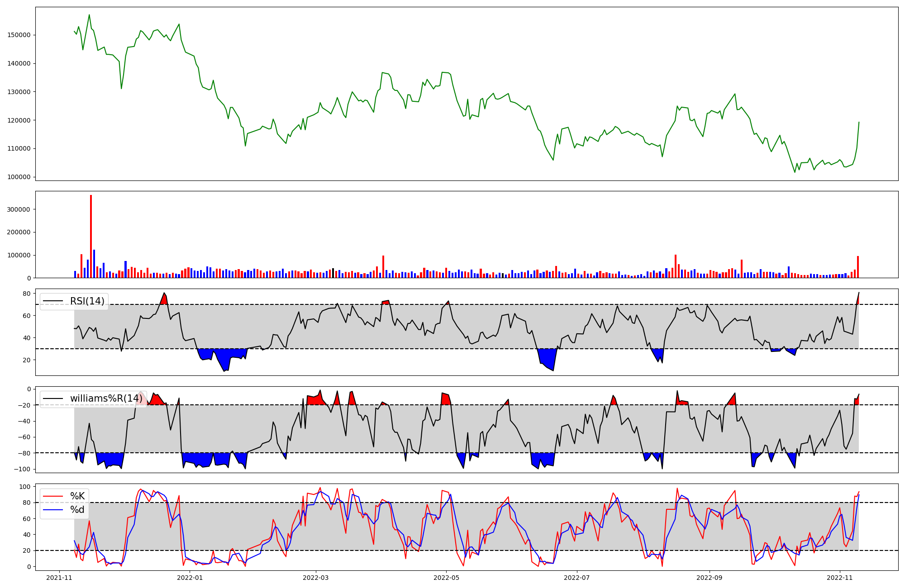Click the 300000 volume axis label
Image resolution: width=905 pixels, height=588 pixels.
click(x=19, y=209)
